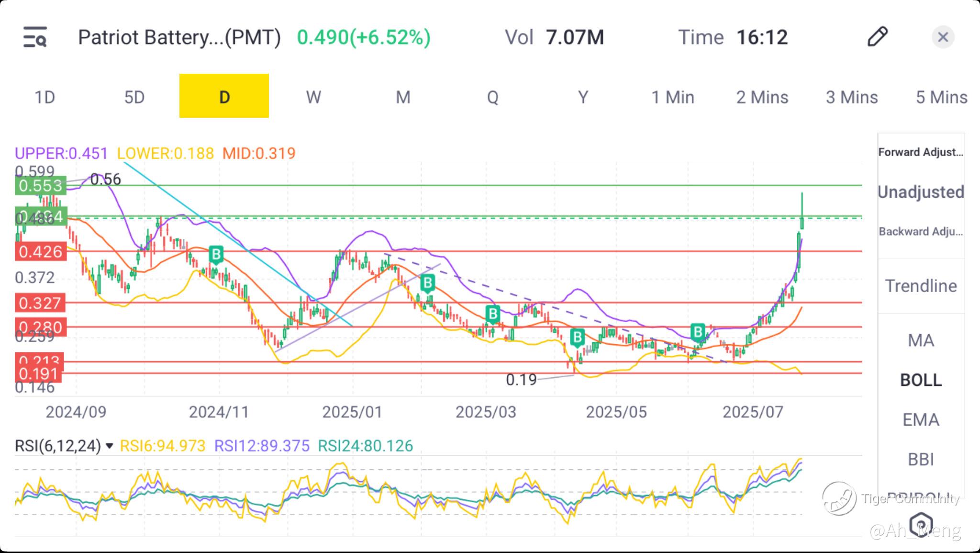Tap B marker after 2025/01
The image size is (980, 553).
pos(427,283)
